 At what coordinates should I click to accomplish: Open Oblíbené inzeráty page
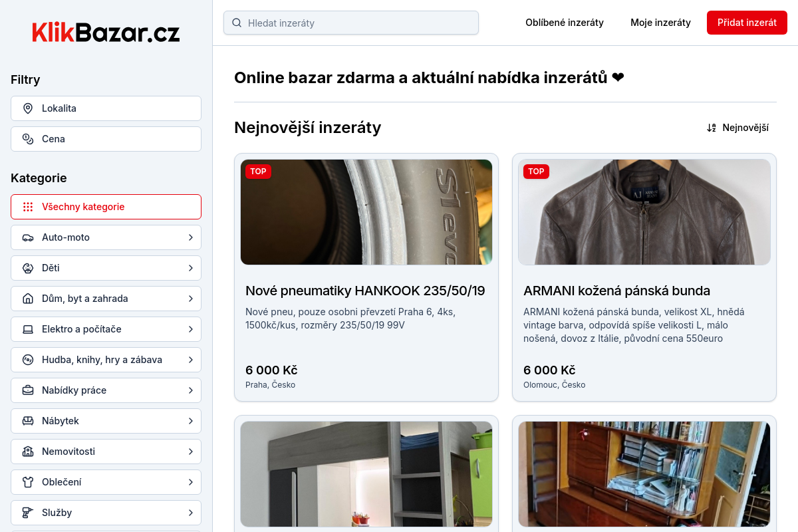(565, 23)
